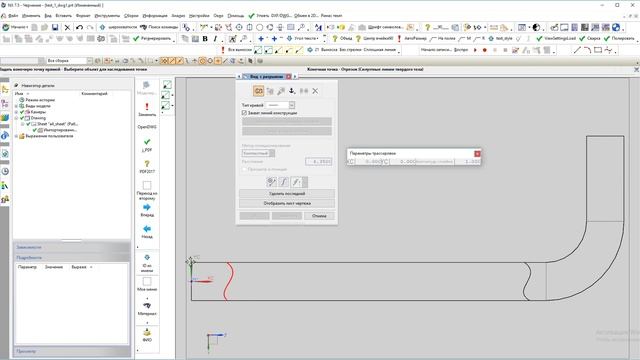
Task: Toggle the Переход на вторую checkbox icon
Action: (147, 185)
